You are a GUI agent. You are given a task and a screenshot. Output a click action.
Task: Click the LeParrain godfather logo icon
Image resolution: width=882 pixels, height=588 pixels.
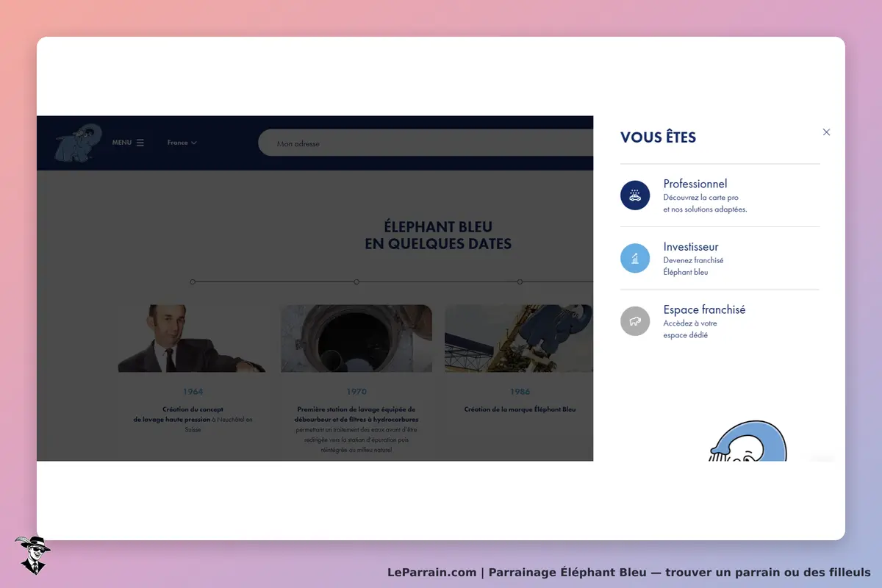click(32, 555)
